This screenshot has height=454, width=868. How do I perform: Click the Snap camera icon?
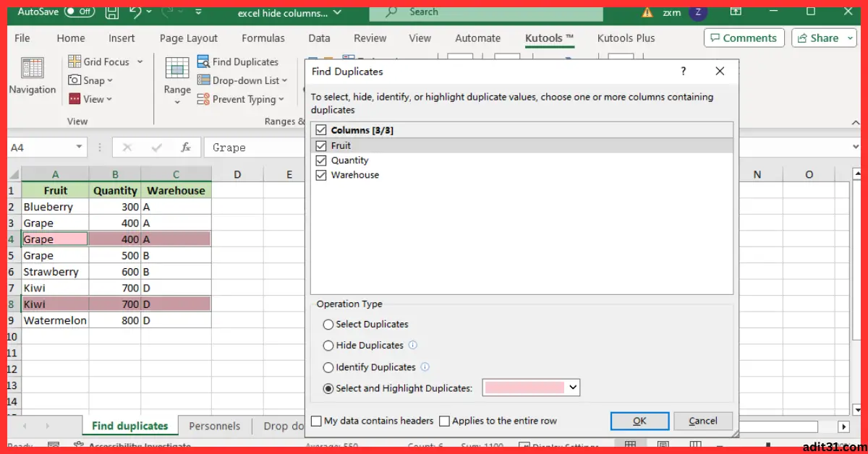tap(75, 80)
